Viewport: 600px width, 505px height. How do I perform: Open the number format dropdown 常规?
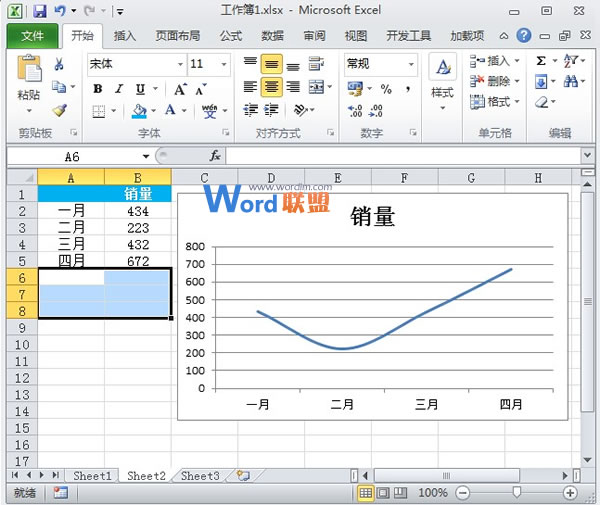point(411,64)
